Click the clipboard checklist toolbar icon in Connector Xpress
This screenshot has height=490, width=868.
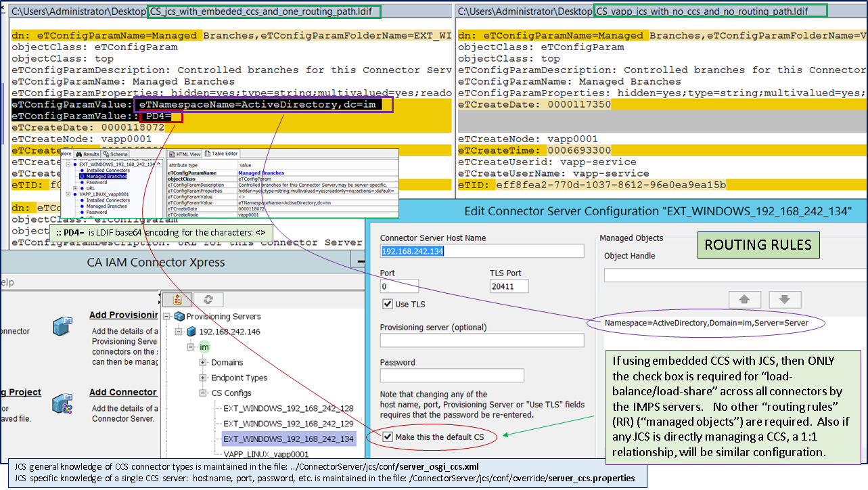[x=178, y=299]
